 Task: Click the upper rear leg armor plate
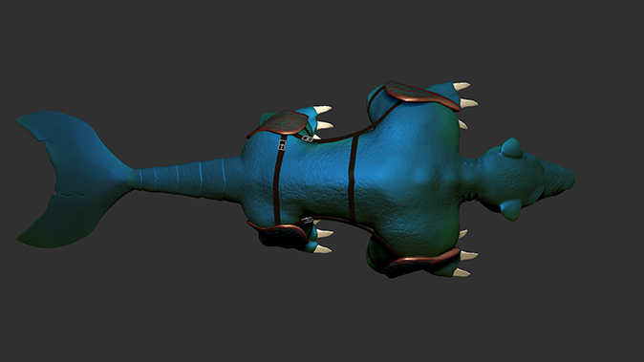point(279,123)
